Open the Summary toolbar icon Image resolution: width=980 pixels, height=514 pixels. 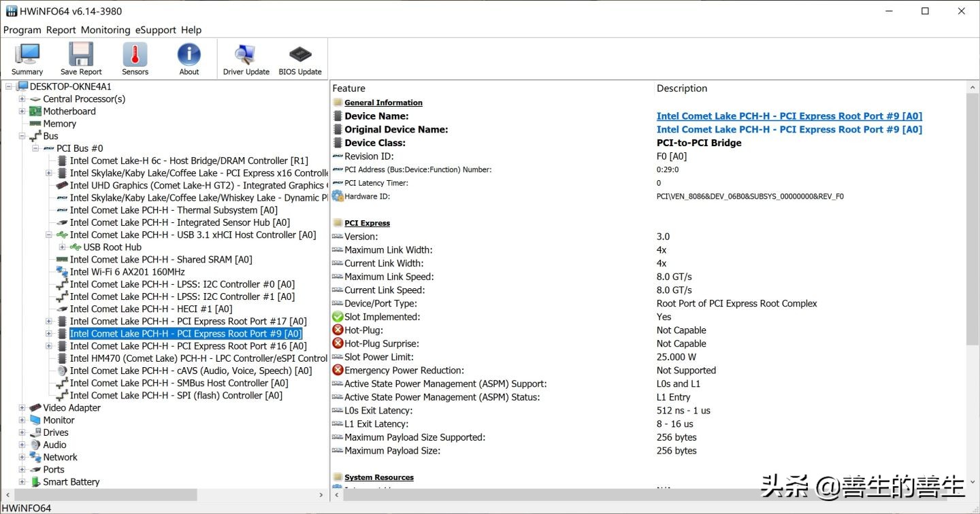[x=27, y=59]
